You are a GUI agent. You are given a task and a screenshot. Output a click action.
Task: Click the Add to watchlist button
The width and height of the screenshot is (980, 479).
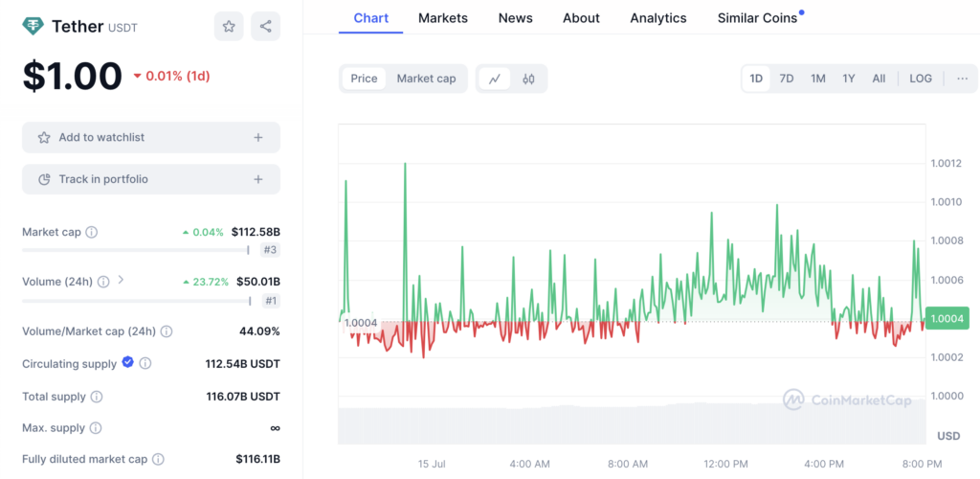click(151, 138)
